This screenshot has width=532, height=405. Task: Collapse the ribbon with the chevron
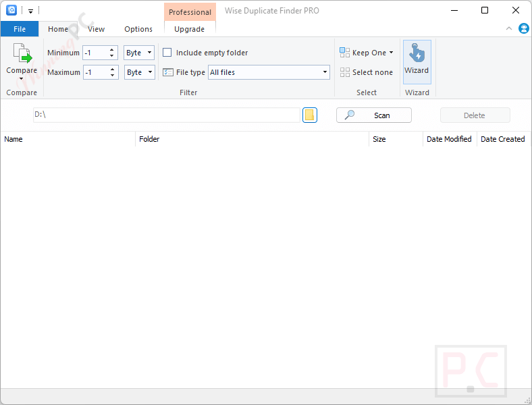(509, 28)
